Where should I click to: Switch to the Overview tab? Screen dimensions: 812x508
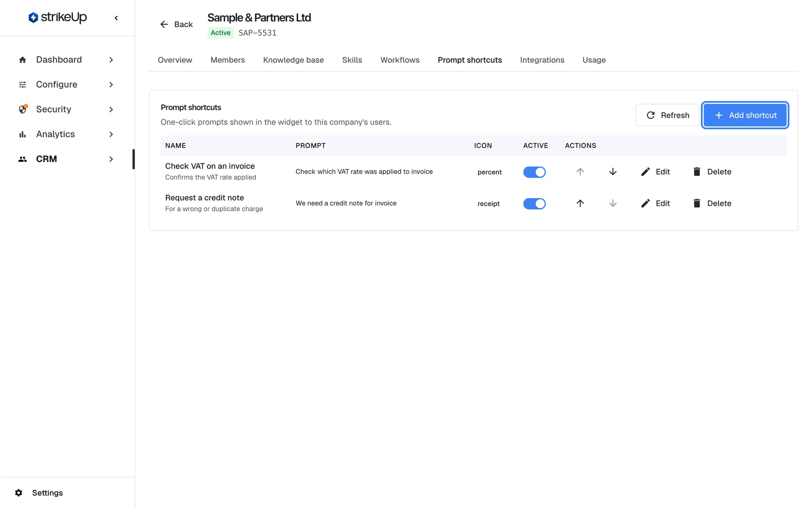click(x=175, y=60)
